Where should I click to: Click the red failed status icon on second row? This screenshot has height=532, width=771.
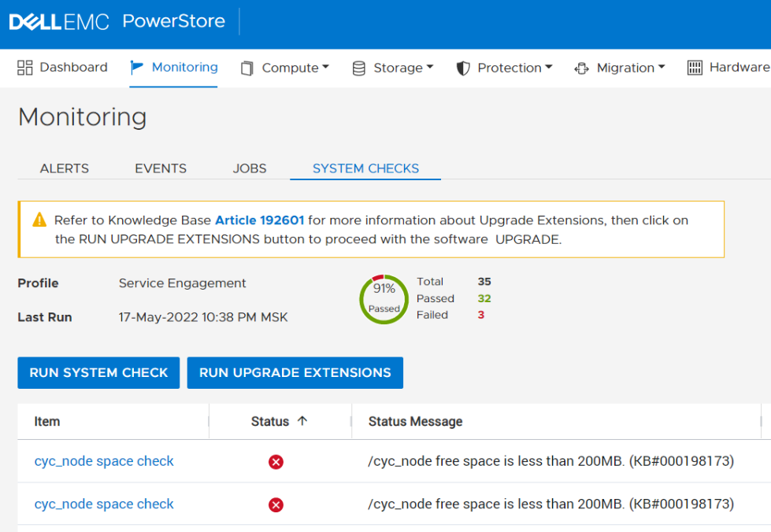[x=276, y=504]
